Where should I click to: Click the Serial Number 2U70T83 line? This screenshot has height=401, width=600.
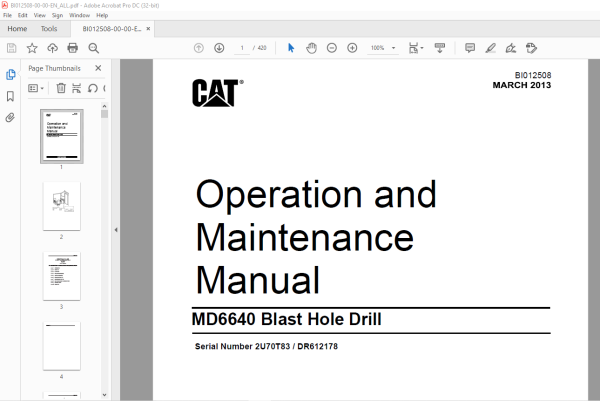click(266, 346)
